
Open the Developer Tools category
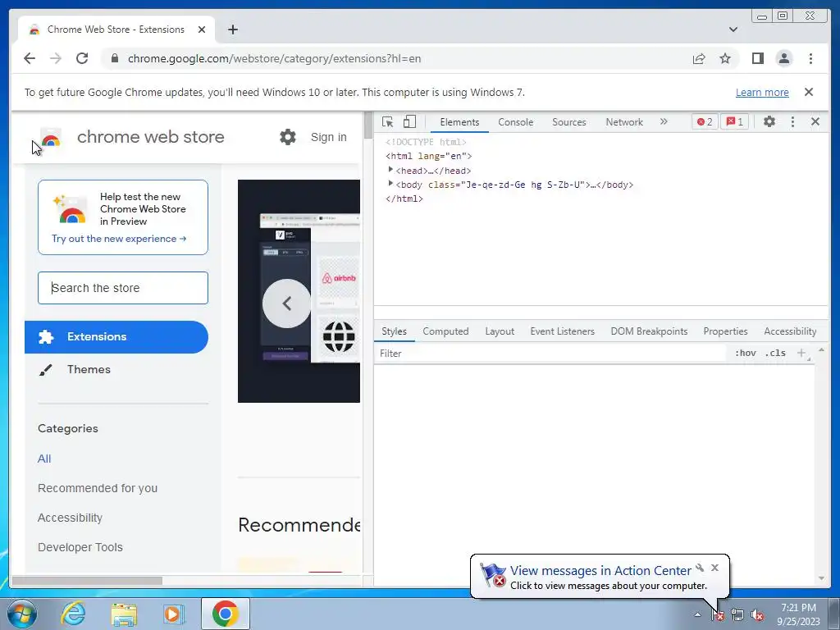80,547
